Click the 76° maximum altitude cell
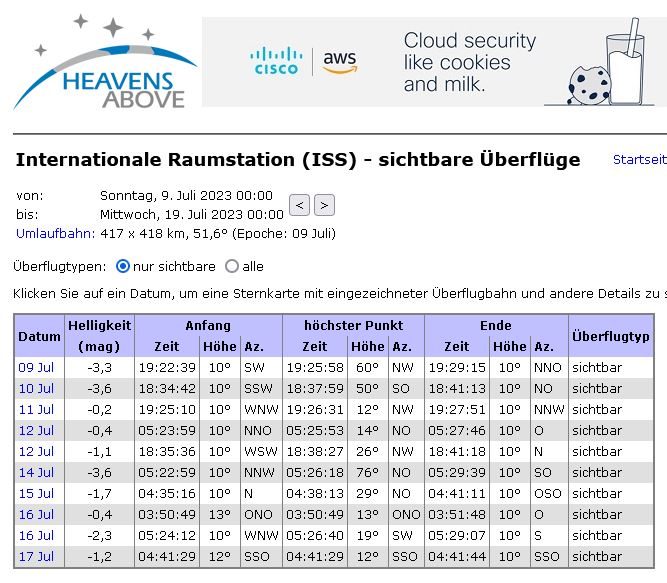The height and width of the screenshot is (583, 667). click(368, 472)
